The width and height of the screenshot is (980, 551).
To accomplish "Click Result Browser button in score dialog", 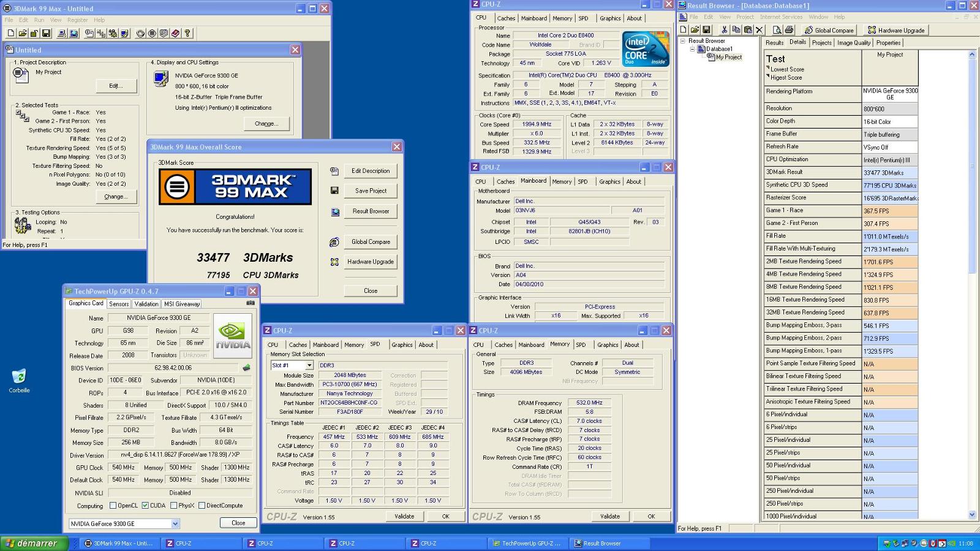I will click(371, 211).
